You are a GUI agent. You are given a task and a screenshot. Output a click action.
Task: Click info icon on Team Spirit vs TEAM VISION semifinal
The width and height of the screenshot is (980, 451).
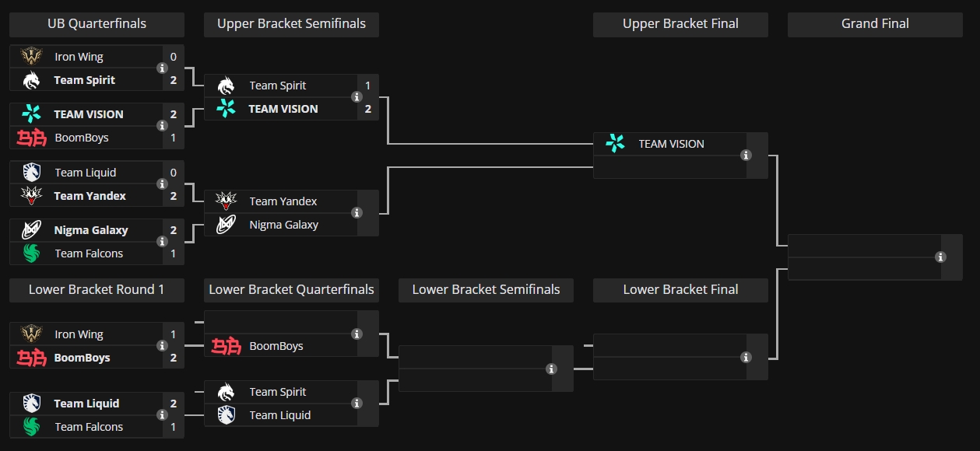pos(357,97)
